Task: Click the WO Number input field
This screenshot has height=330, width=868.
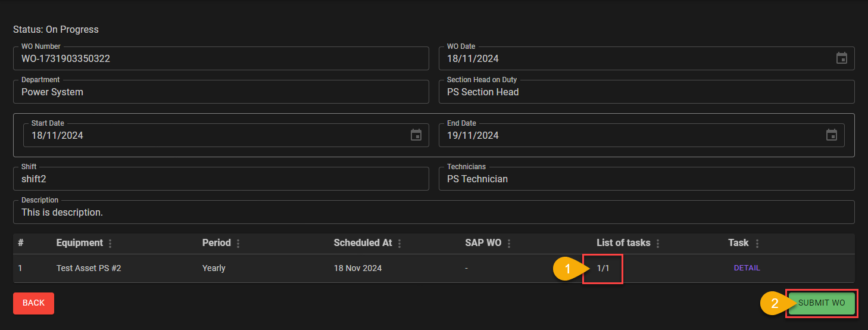Action: (220, 59)
